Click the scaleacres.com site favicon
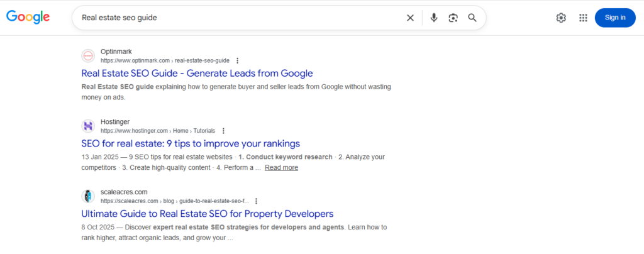The image size is (644, 254). point(88,196)
